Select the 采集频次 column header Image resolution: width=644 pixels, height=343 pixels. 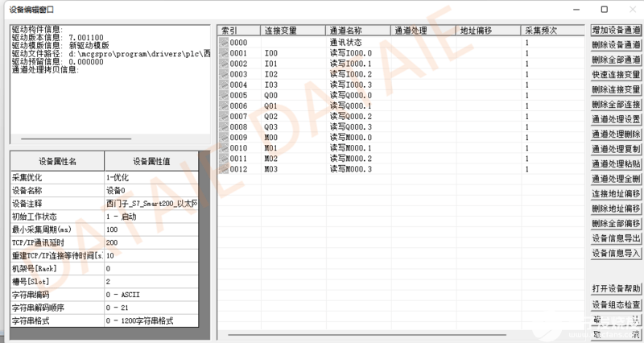[x=553, y=31]
